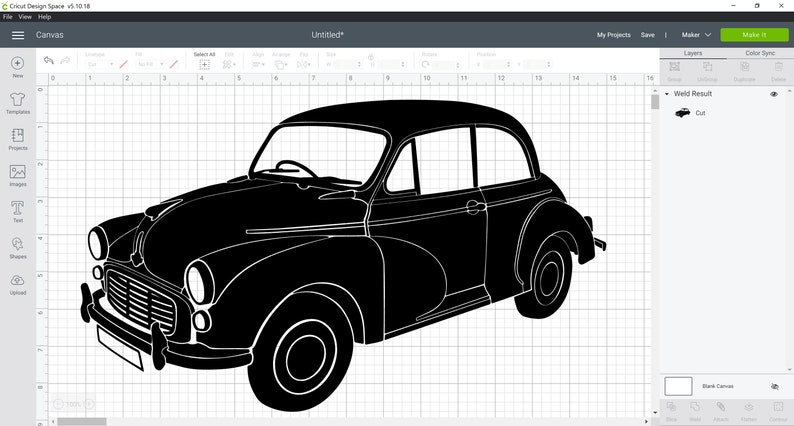Screen dimensions: 794x426
Task: Switch to the Color Sync tab
Action: [760, 53]
